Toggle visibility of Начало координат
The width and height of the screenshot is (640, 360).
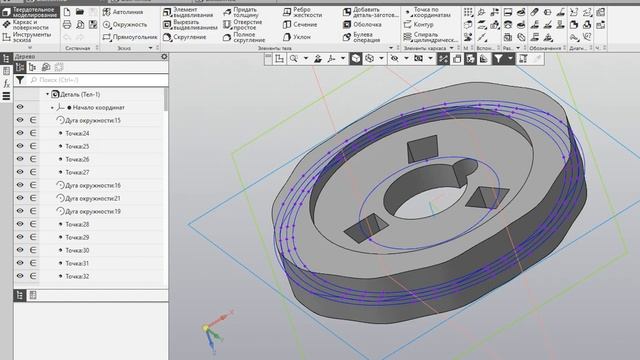pos(20,107)
